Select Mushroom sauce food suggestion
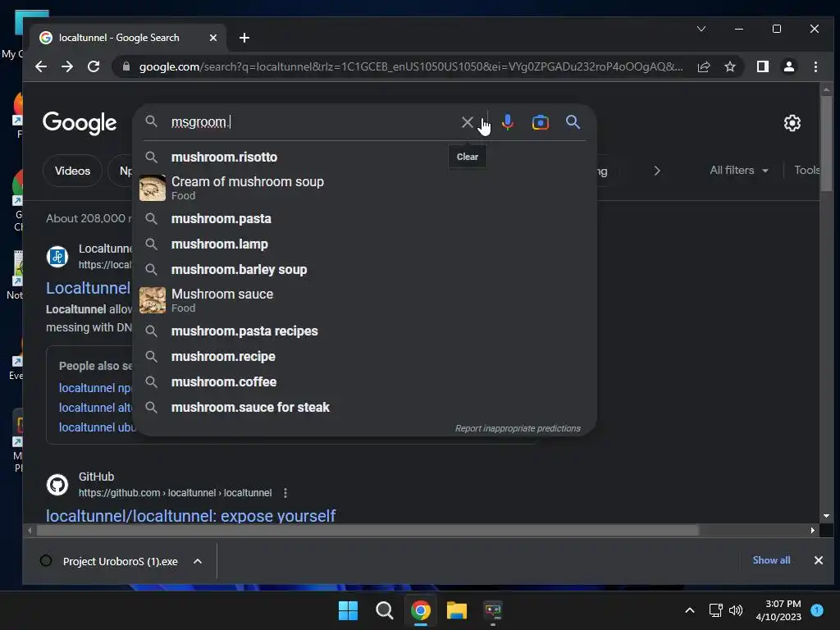Screen dimensions: 840x630 [364, 300]
